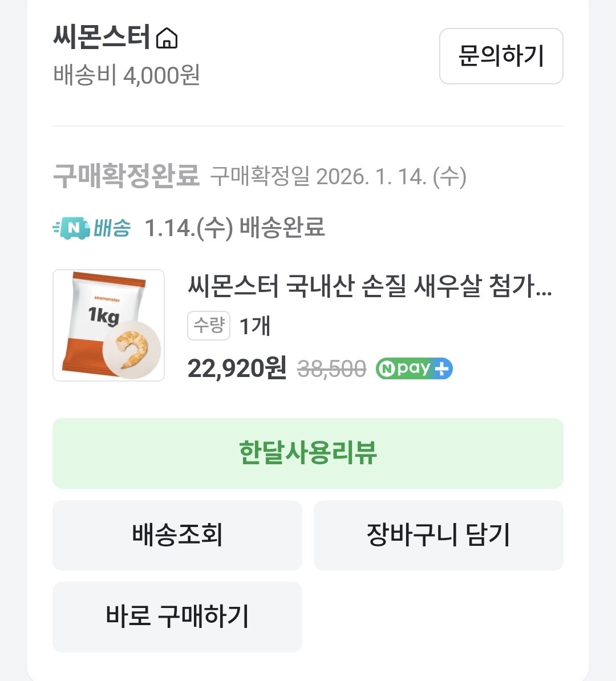
Task: Click the 수량 quantity badge
Action: click(209, 326)
